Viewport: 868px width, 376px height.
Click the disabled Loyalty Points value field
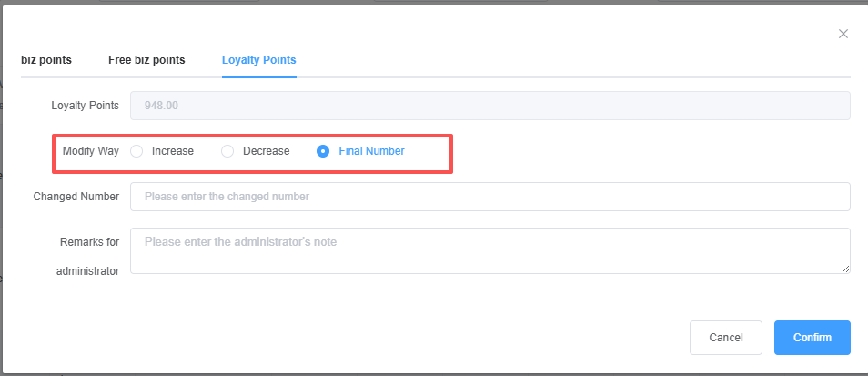pyautogui.click(x=490, y=106)
